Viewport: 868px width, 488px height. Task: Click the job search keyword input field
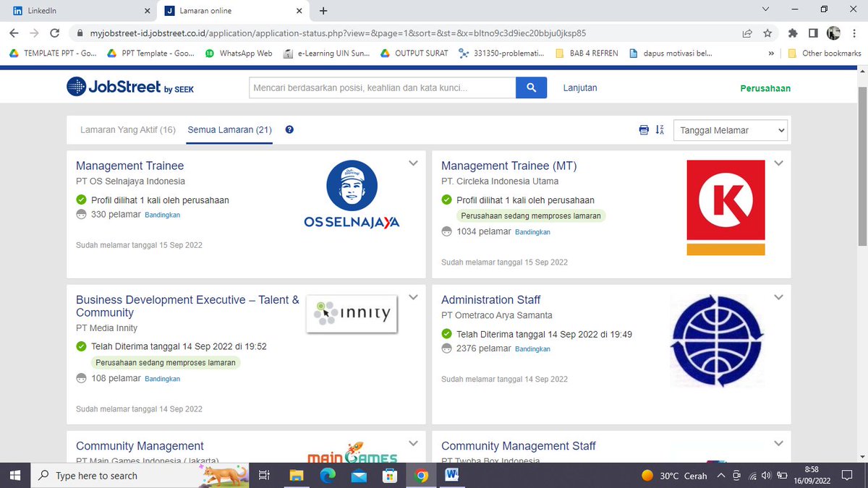point(382,87)
